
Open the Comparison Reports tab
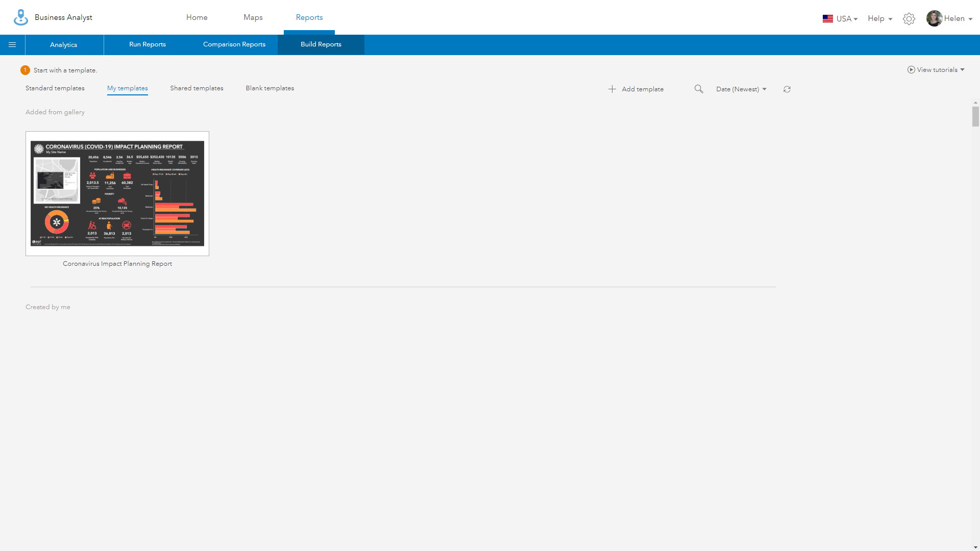[x=234, y=44]
